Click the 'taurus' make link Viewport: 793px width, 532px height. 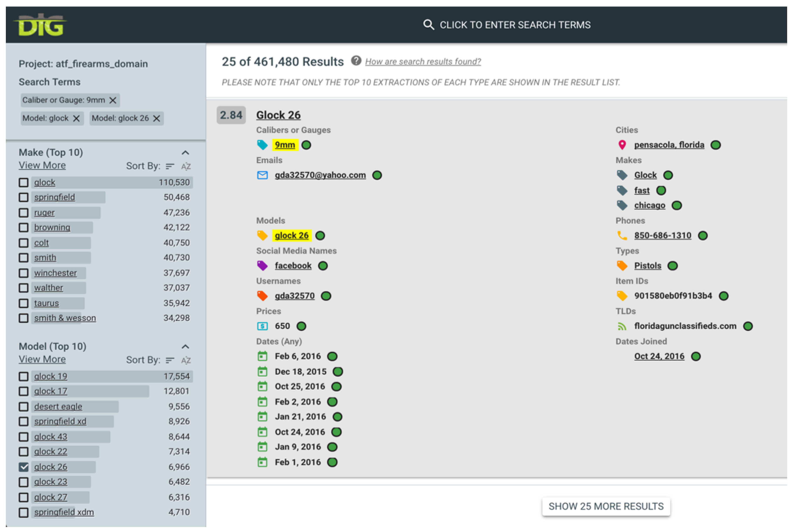coord(46,303)
